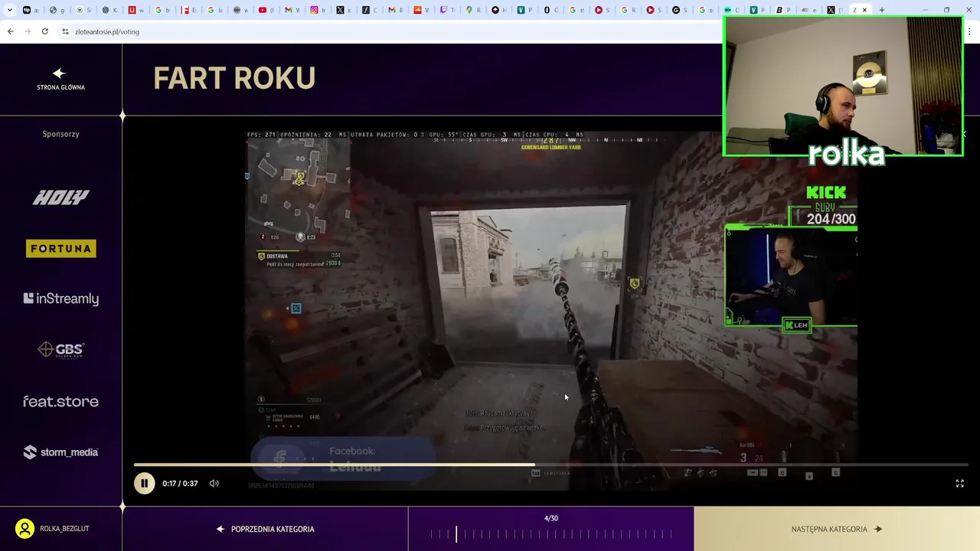Click the 4/30 category counter

pos(551,518)
